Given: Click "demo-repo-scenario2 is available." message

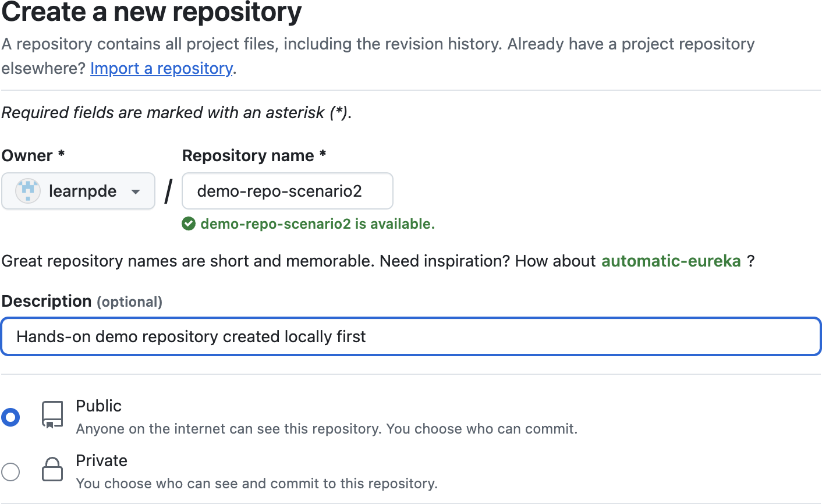Looking at the screenshot, I should (x=317, y=224).
